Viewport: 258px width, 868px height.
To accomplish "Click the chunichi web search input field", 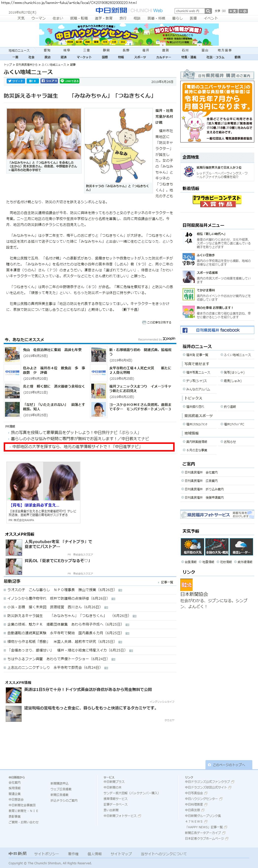I will tap(190, 11).
